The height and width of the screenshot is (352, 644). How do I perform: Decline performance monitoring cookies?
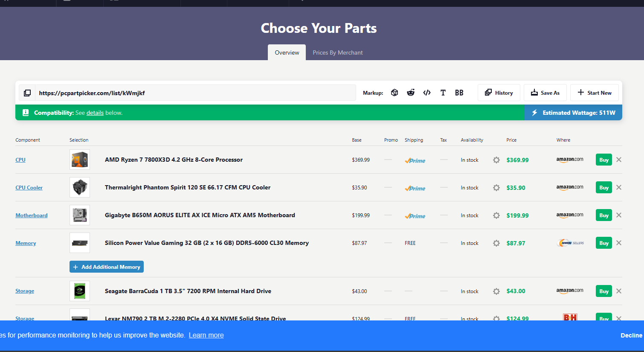click(x=632, y=335)
